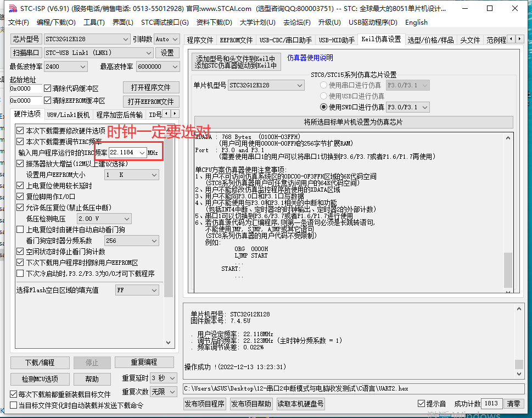Open 芯片型号 STC32G12K128 dropdown
This screenshot has height=418, width=532.
(x=87, y=39)
